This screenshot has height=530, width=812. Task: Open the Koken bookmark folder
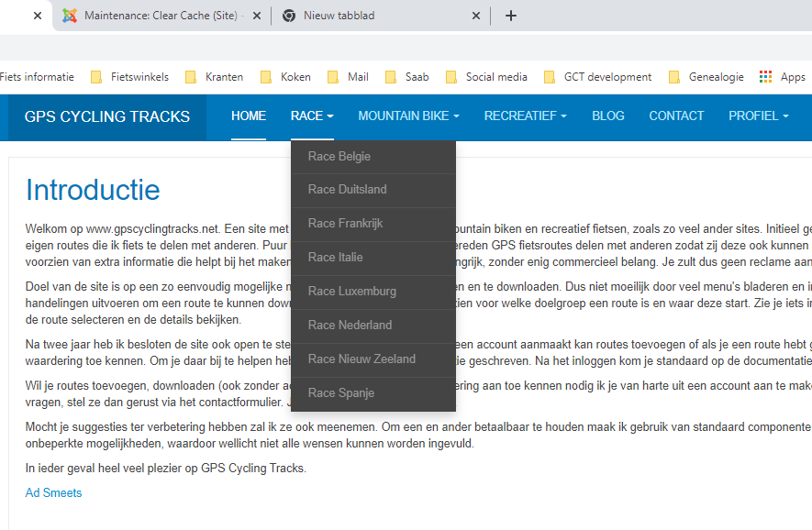coord(286,77)
